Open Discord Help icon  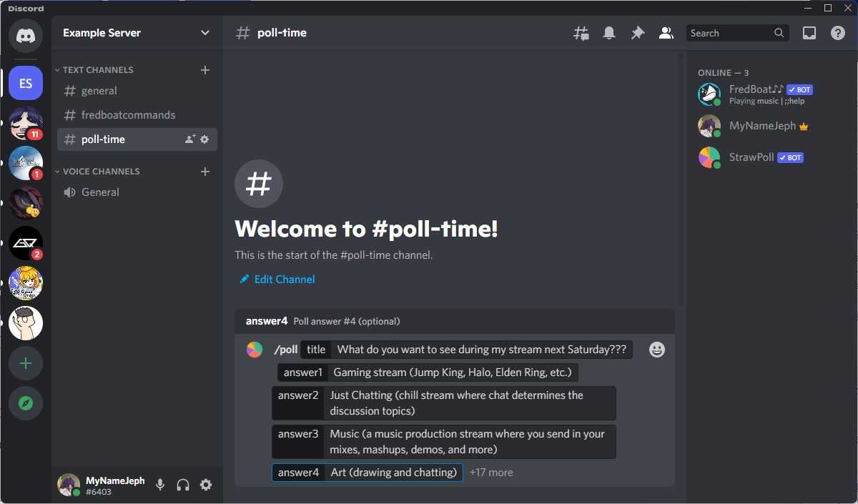click(x=838, y=33)
